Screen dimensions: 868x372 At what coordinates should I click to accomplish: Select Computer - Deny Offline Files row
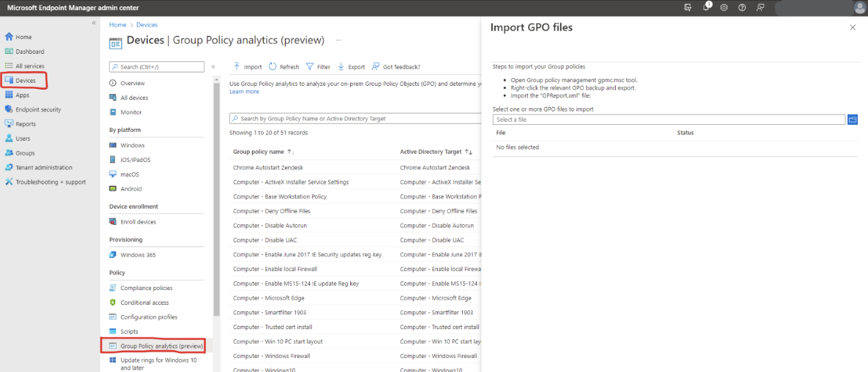[x=355, y=211]
